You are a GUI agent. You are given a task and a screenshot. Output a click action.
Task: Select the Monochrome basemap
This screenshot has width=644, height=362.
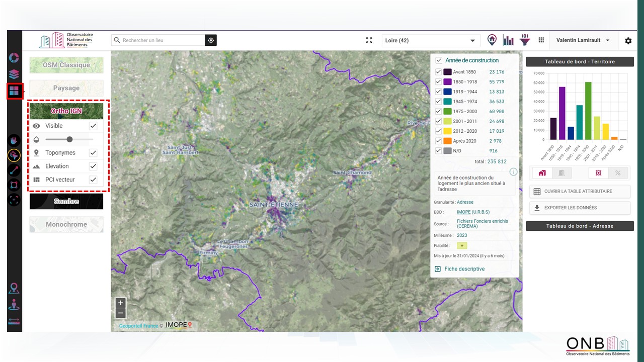(66, 224)
